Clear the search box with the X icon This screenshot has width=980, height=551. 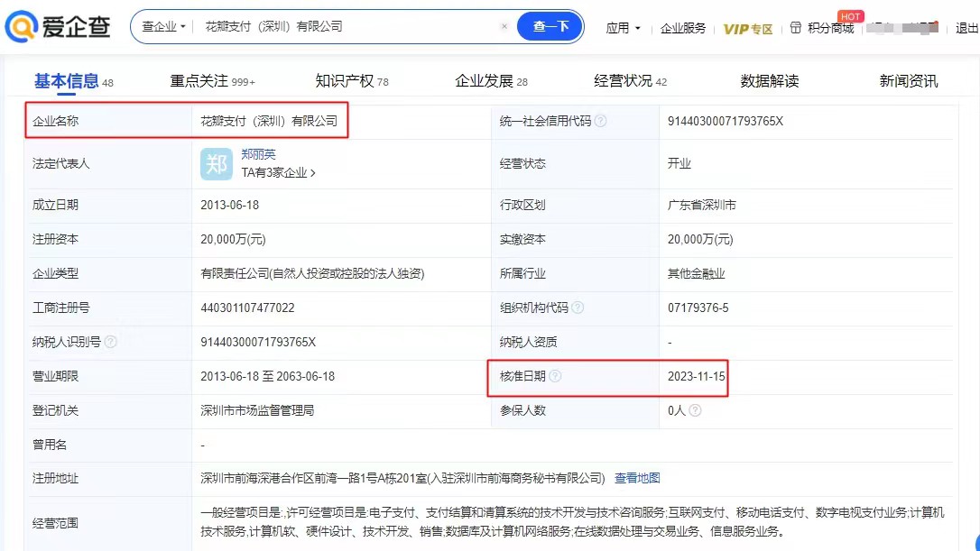(504, 26)
